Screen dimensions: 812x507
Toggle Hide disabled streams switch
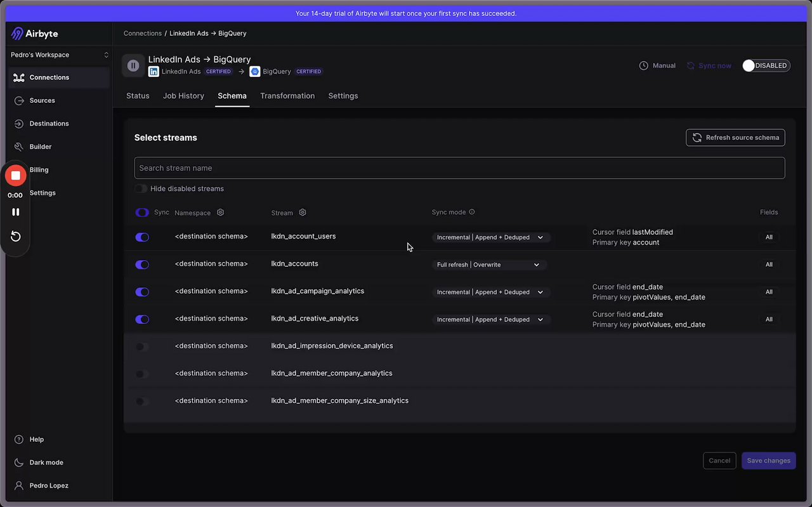click(x=141, y=188)
